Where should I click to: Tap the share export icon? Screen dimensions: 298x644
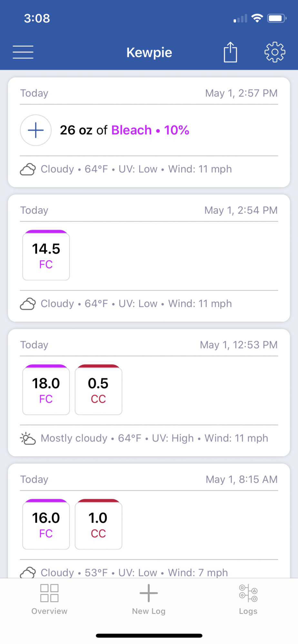[x=230, y=52]
